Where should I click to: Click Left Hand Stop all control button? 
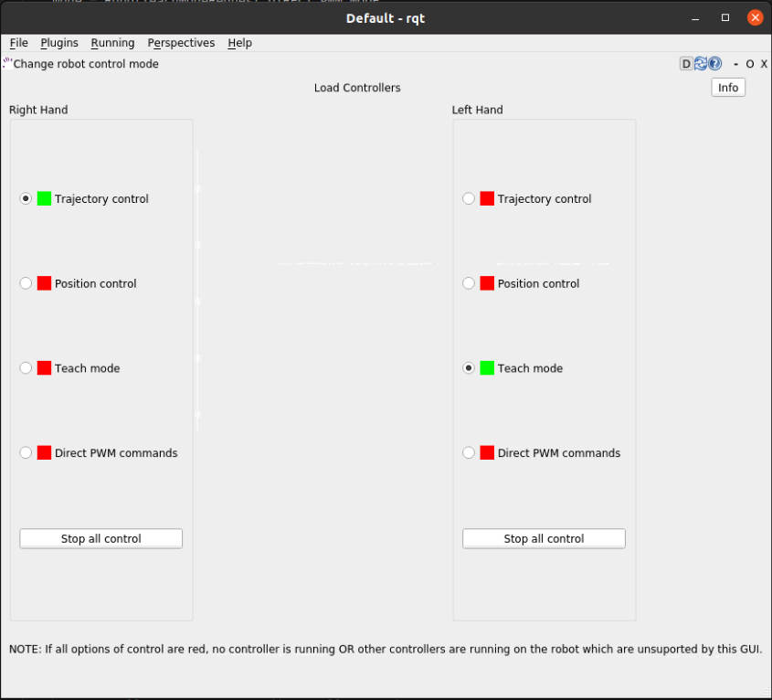point(544,538)
